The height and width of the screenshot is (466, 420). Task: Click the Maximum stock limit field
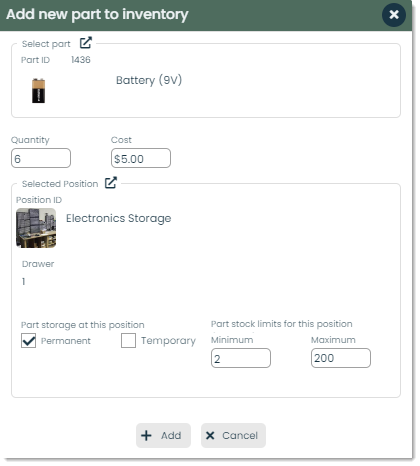click(x=341, y=358)
